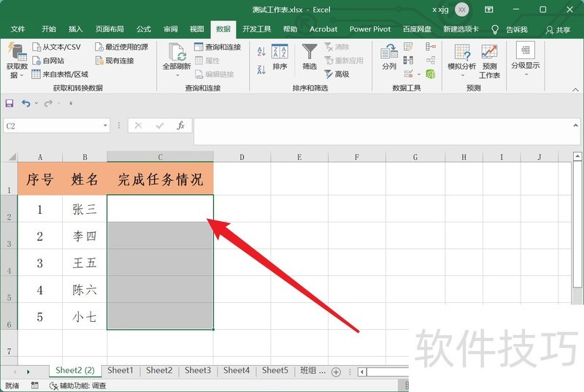Open the custom Sort (排序) dialog
584x392 pixels.
click(x=280, y=57)
